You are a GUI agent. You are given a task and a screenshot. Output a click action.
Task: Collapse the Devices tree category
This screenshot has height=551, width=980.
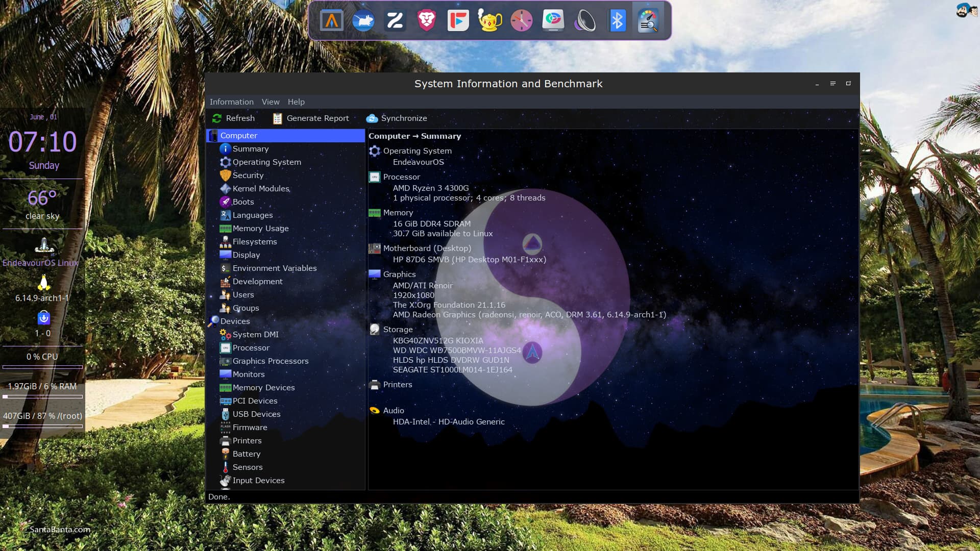coord(235,321)
